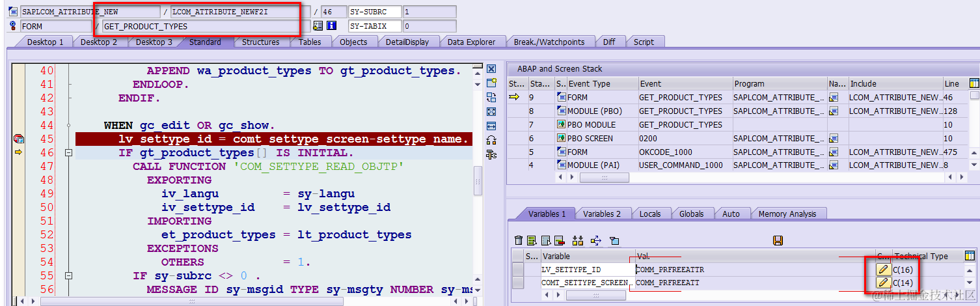This screenshot has width=980, height=306.
Task: Open the DetailDisplay tab
Action: click(x=407, y=42)
